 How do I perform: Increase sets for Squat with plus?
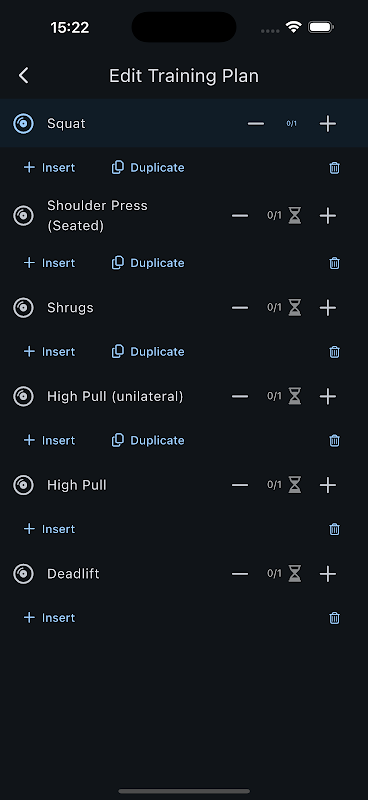point(328,123)
